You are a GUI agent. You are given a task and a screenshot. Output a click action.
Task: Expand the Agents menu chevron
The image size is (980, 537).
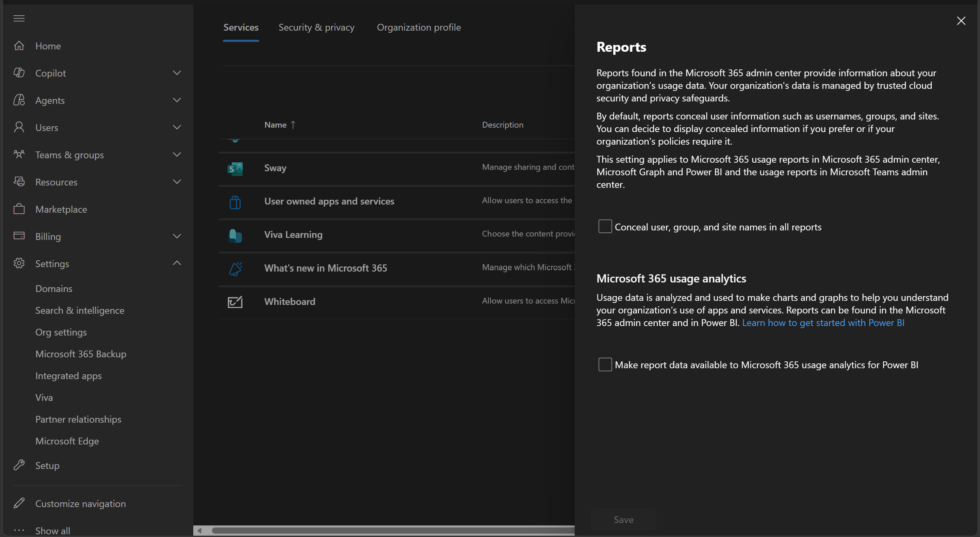click(x=177, y=100)
